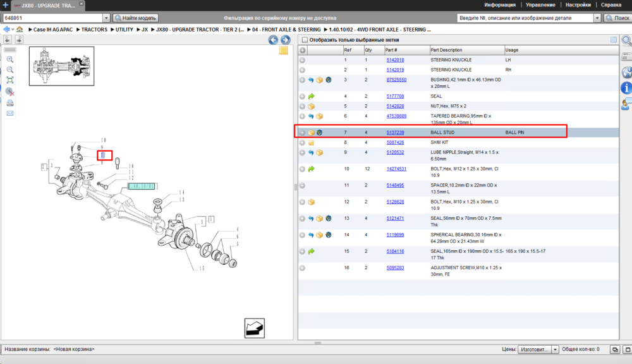
Task: Click the folder arrow icon below diagram
Action: pos(255,328)
